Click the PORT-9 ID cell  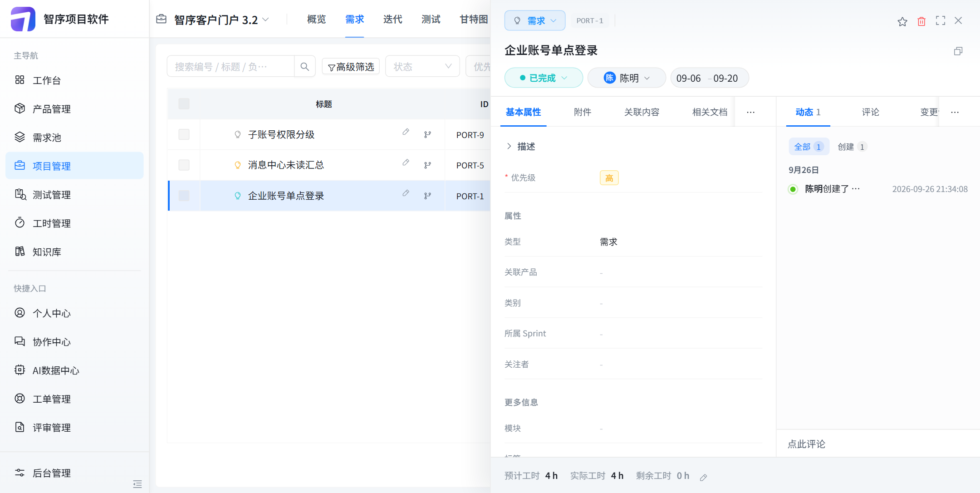tap(470, 135)
